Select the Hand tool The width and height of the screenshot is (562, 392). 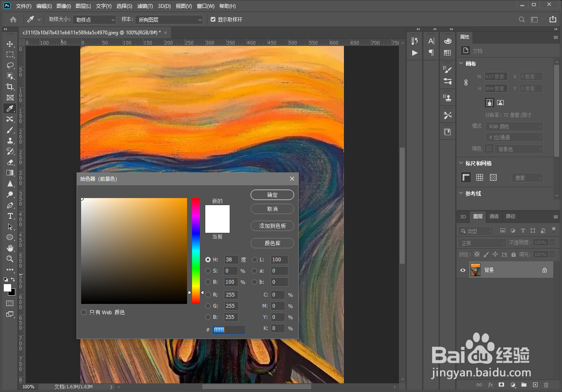(x=10, y=248)
